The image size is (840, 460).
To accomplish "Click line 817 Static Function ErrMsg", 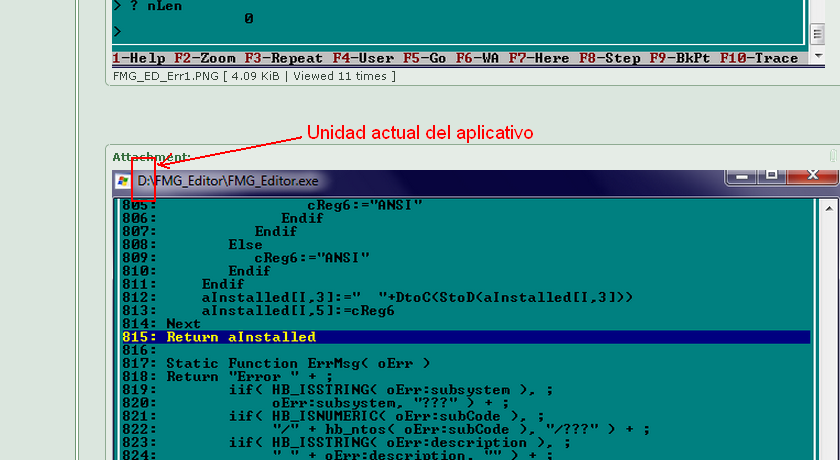I will 298,363.
